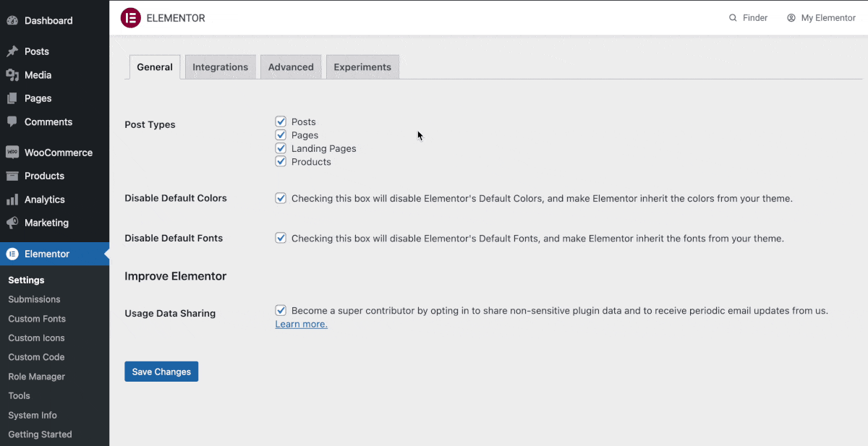Click the Marketing megaphone icon
The image size is (868, 446).
click(12, 223)
